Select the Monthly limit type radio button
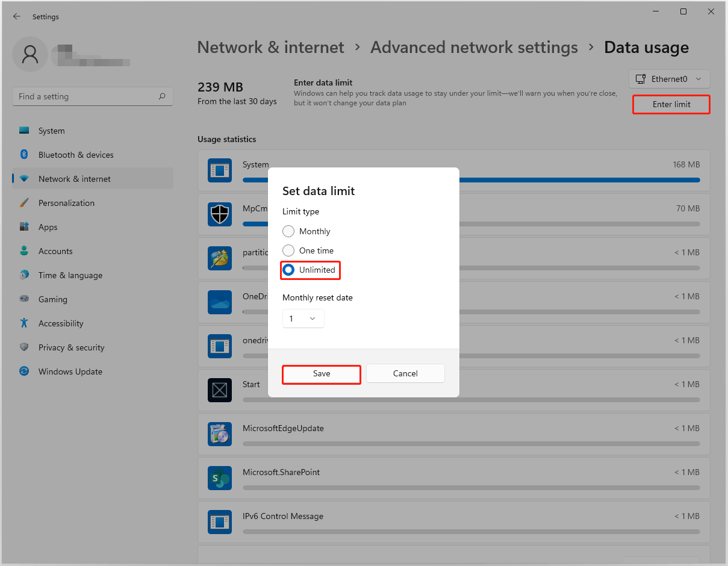 288,231
